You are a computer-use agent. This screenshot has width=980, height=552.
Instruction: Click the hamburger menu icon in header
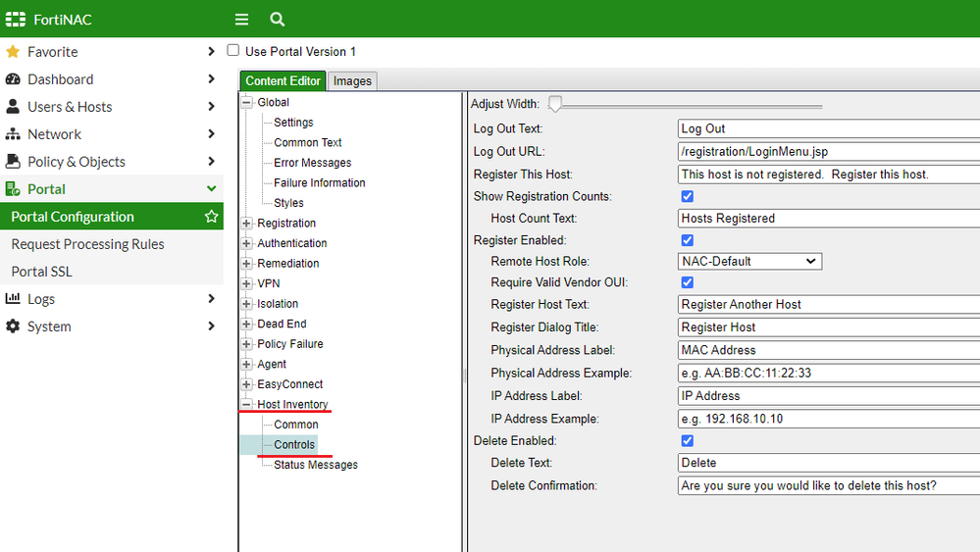coord(241,20)
